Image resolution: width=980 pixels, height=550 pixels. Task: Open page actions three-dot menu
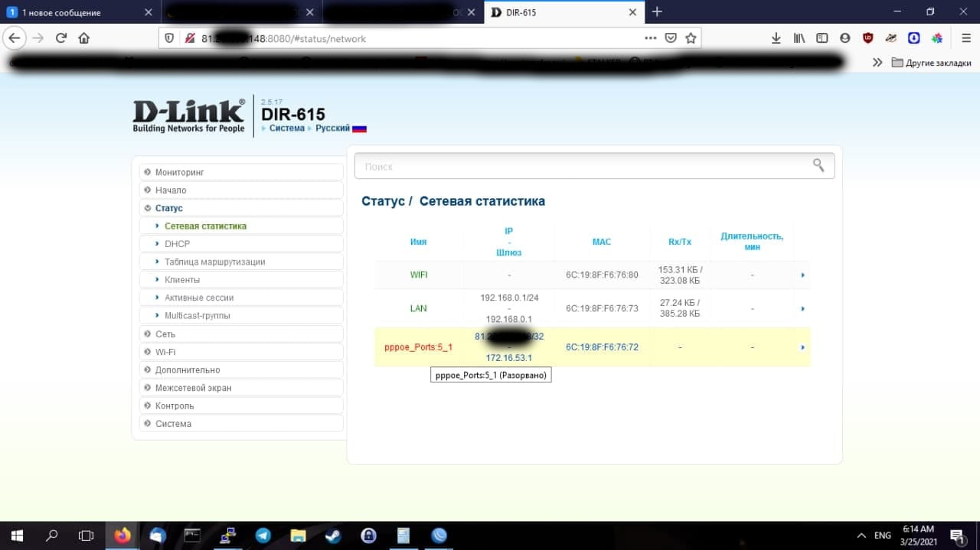click(651, 38)
